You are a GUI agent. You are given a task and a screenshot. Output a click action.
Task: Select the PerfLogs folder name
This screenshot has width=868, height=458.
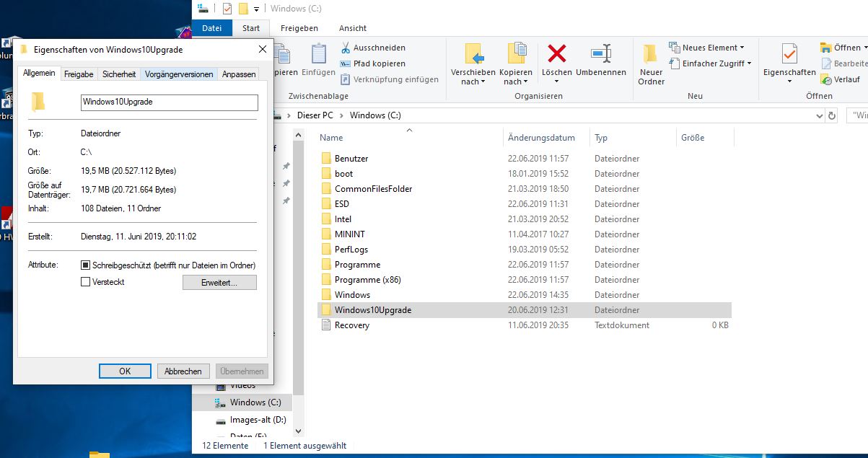pyautogui.click(x=351, y=249)
